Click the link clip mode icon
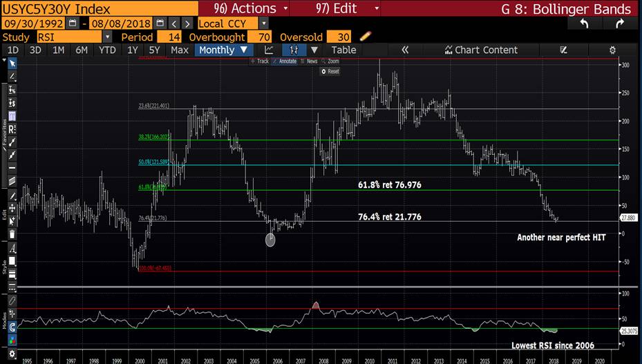642x364 pixels. point(12,301)
